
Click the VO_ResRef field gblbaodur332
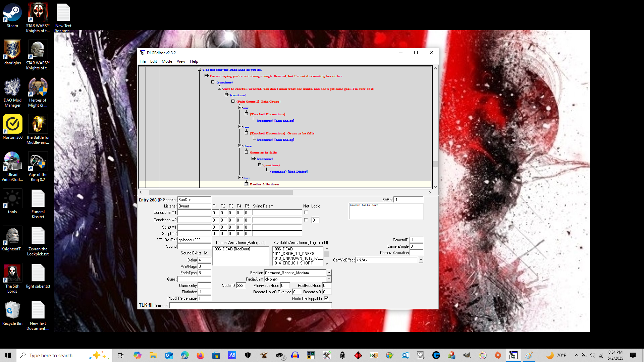pos(194,240)
